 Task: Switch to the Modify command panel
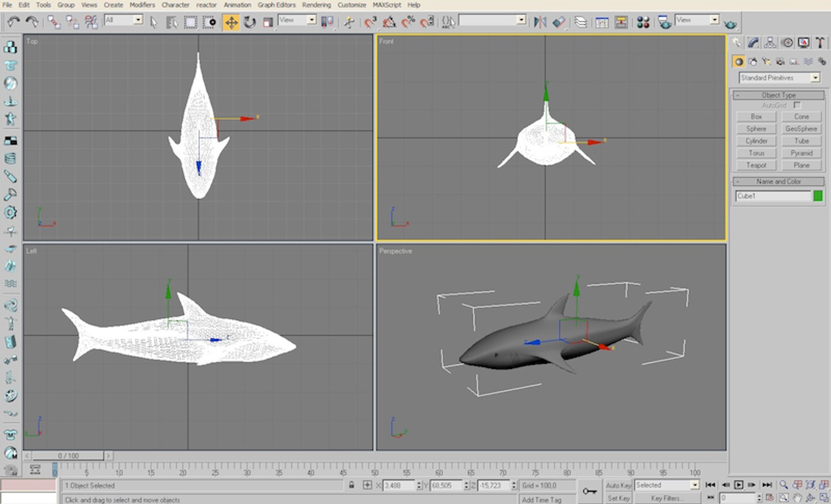753,43
